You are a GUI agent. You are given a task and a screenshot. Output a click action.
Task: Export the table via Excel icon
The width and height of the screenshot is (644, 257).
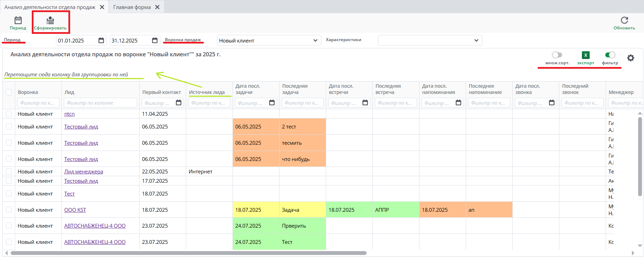586,55
